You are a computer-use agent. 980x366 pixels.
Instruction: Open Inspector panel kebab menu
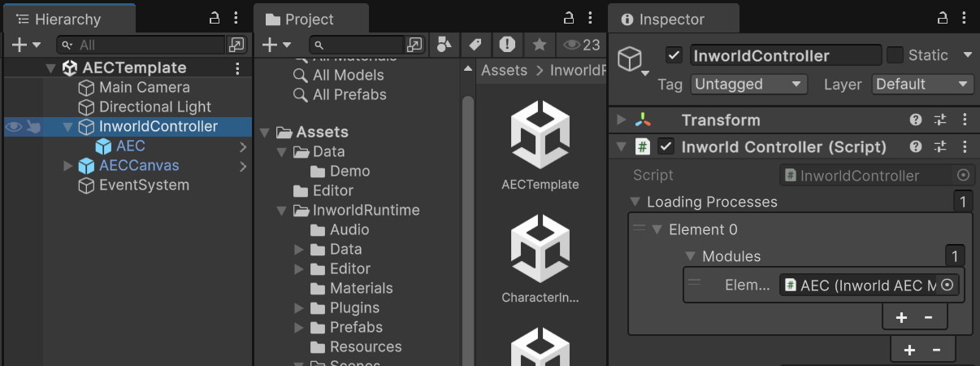965,18
